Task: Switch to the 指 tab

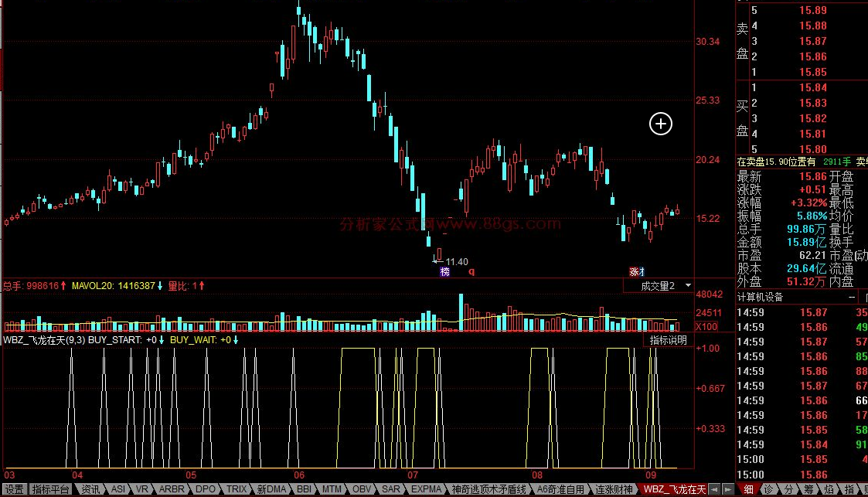Action: coord(849,489)
